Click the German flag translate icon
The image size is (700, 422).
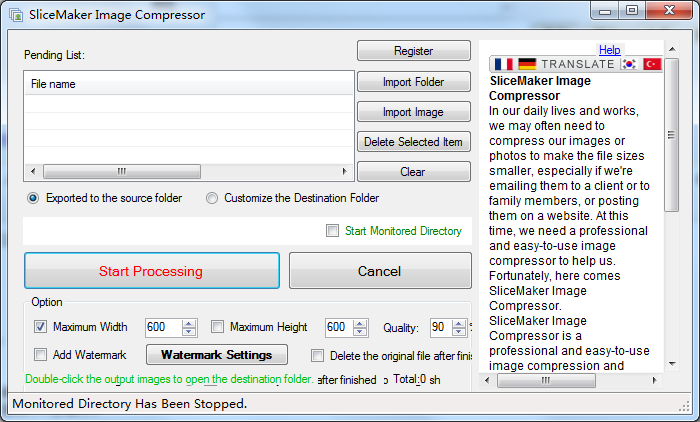coord(526,64)
